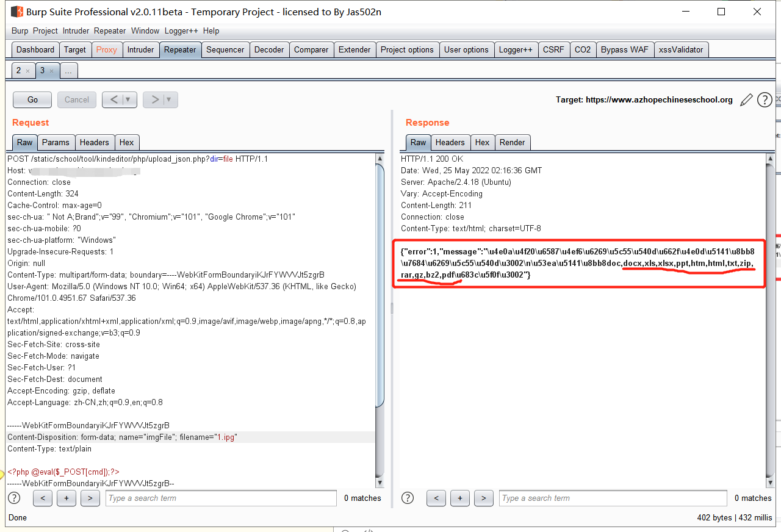The width and height of the screenshot is (781, 532).
Task: Click response search next match button
Action: tap(483, 498)
